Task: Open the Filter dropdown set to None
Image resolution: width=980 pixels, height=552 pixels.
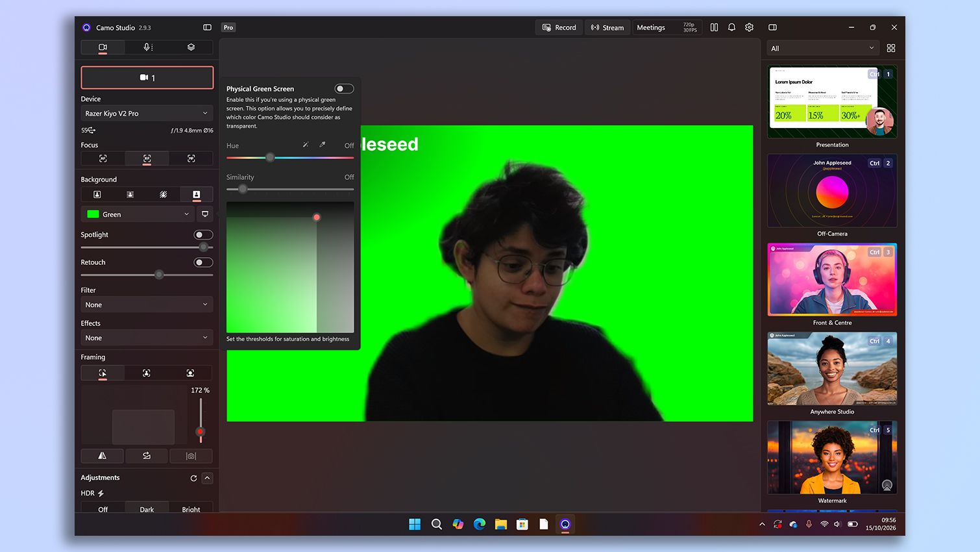Action: (147, 305)
